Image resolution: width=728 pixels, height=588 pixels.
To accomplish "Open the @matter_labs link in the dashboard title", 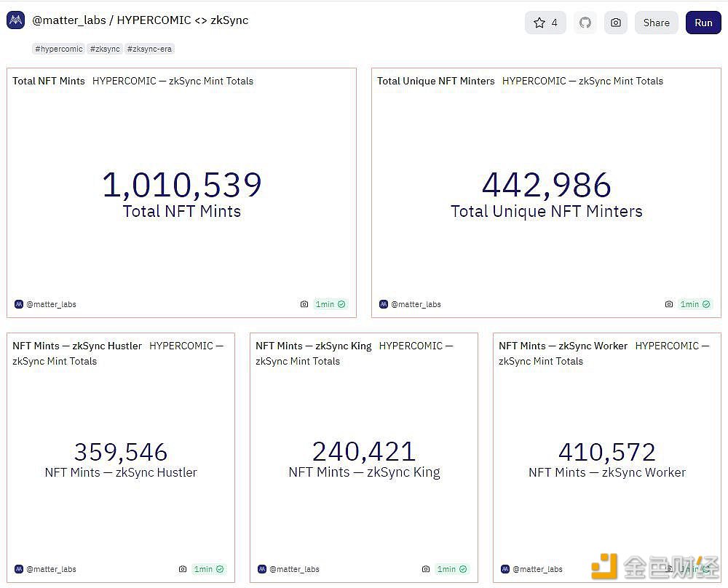I will [69, 20].
